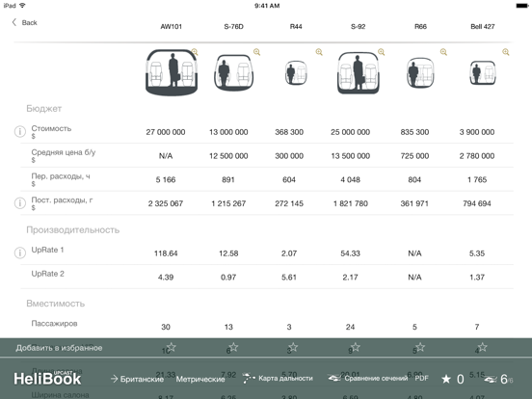This screenshot has width=532, height=399.
Task: Click R66 fixed cost 361 971
Action: 414,203
